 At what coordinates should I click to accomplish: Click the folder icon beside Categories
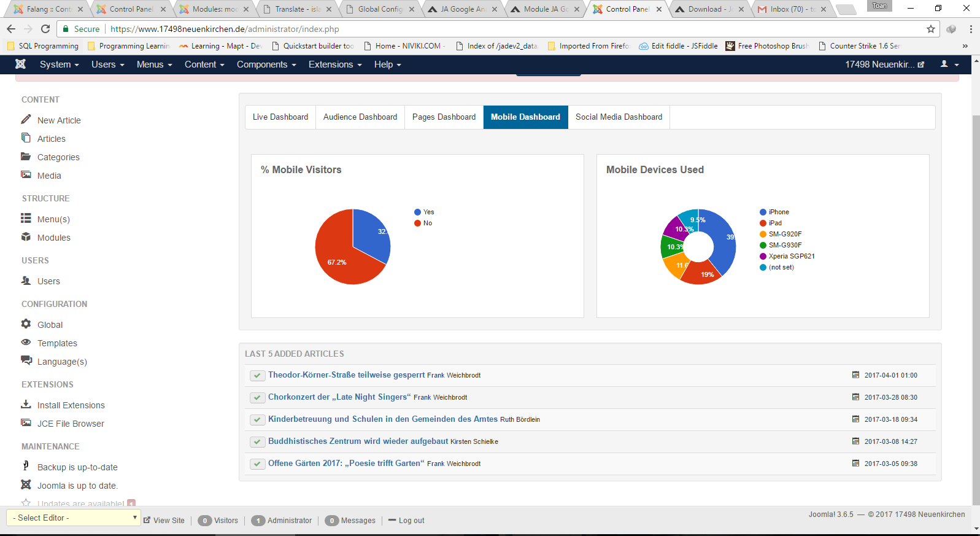tap(26, 156)
